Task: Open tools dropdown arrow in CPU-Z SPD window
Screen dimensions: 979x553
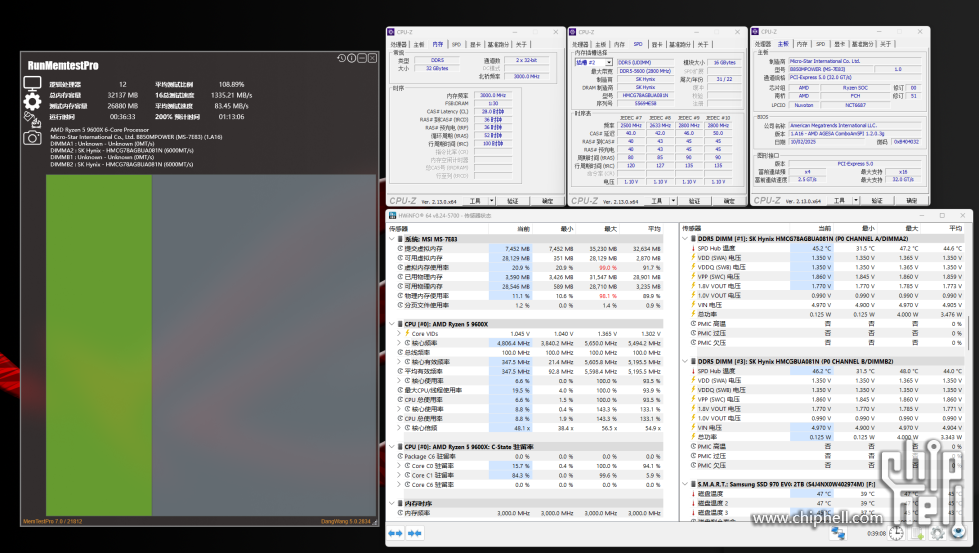Action: coord(674,201)
